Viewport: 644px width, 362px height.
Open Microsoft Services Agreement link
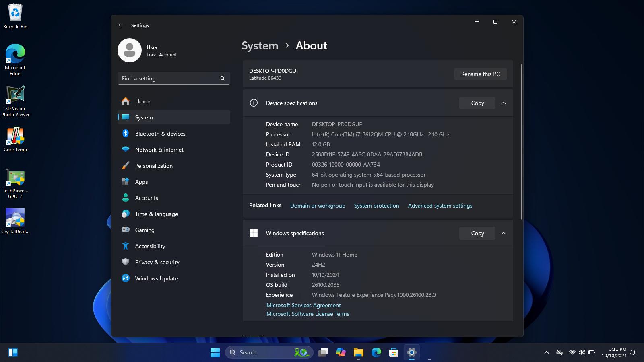click(x=303, y=305)
